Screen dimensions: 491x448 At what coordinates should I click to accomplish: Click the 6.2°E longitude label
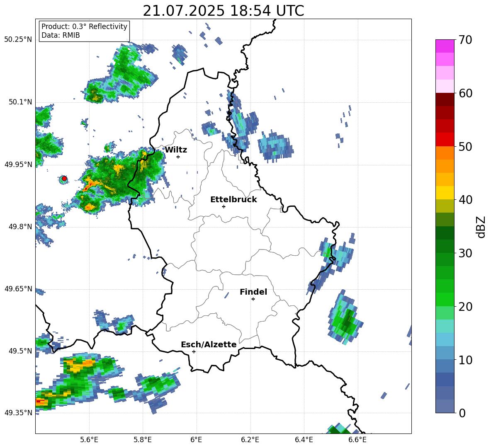[x=250, y=440]
